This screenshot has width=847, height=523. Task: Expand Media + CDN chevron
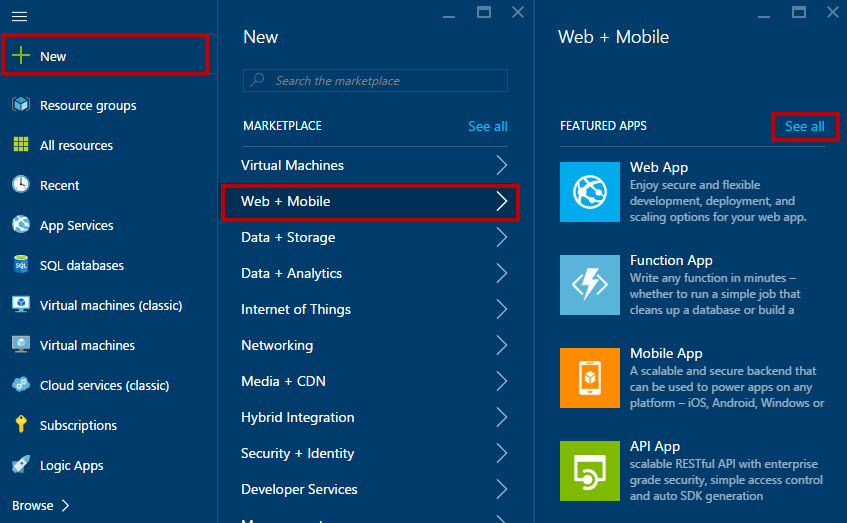click(x=502, y=381)
